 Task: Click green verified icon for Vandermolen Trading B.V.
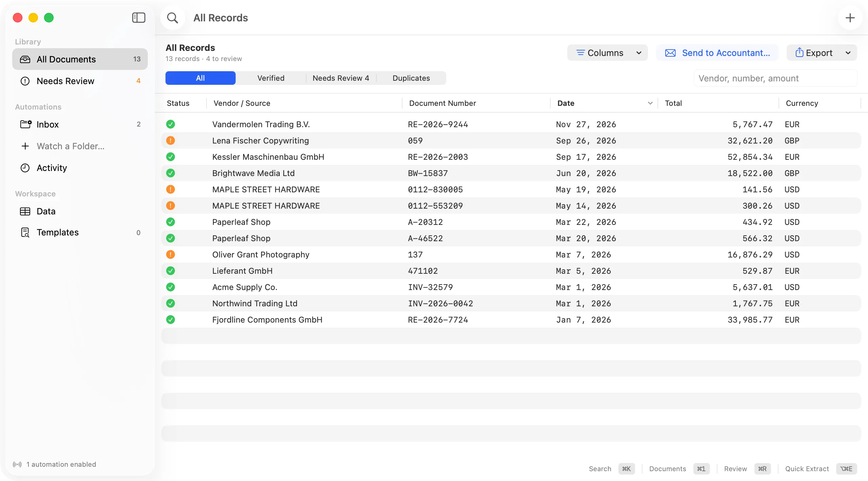171,124
